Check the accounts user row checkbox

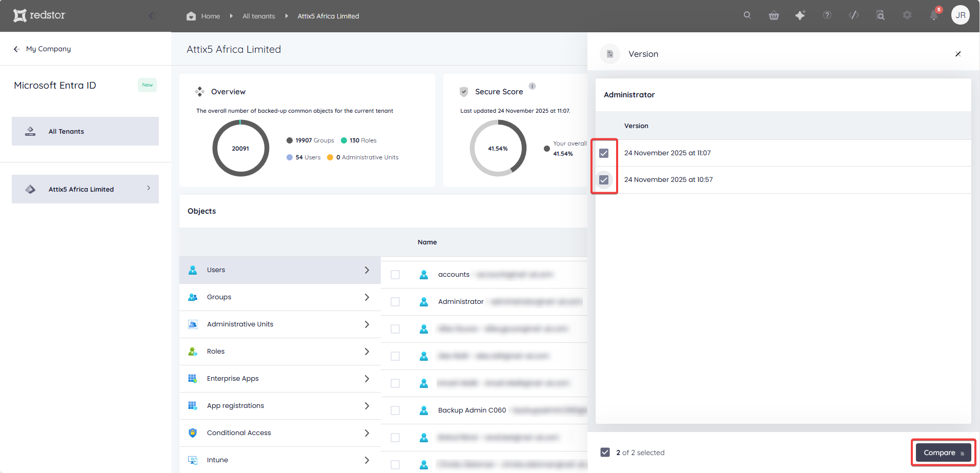click(395, 275)
